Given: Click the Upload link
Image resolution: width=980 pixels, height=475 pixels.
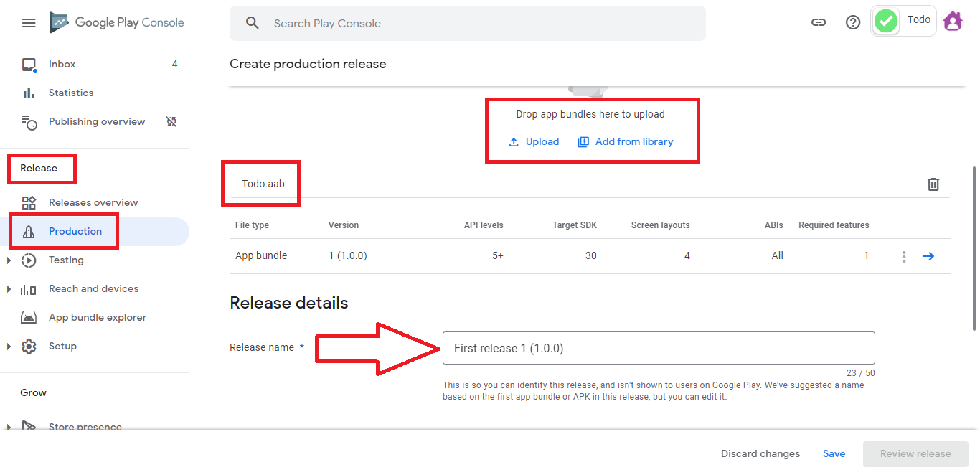Looking at the screenshot, I should pos(534,141).
